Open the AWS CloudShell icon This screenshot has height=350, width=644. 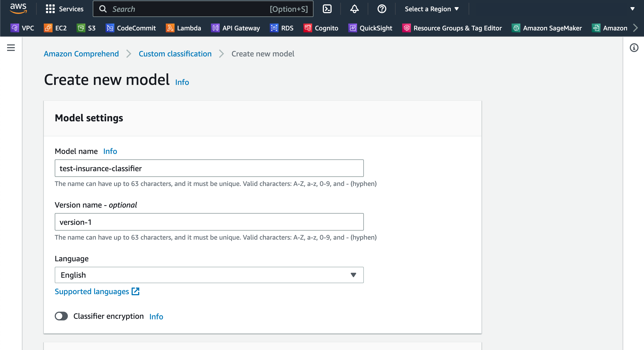(x=327, y=9)
